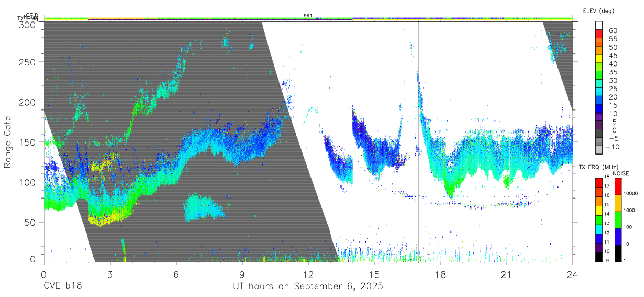The width and height of the screenshot is (644, 297).
Task: Click the light gray bottom ELEV bar segment
Action: (599, 150)
